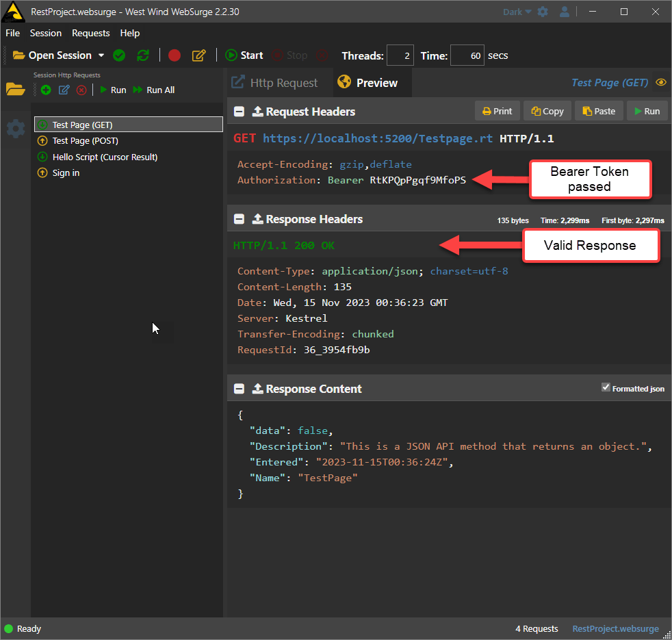This screenshot has width=672, height=640.
Task: Click the green add new request icon
Action: coord(46,90)
